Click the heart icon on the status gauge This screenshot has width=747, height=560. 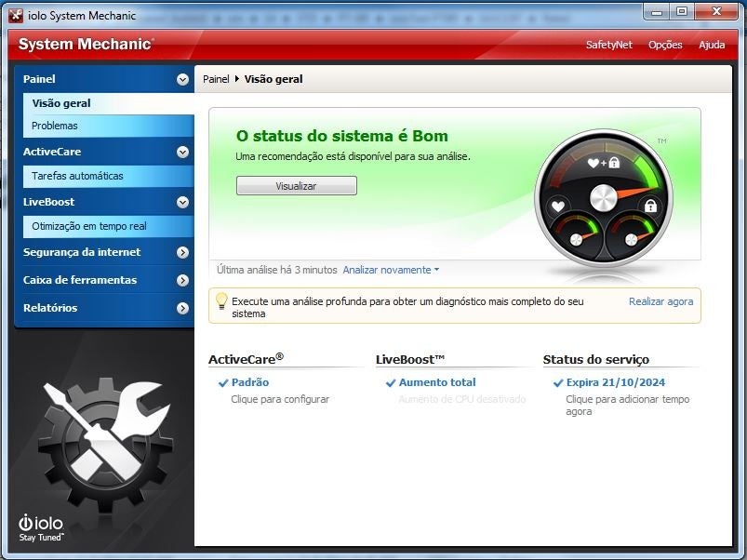click(559, 204)
